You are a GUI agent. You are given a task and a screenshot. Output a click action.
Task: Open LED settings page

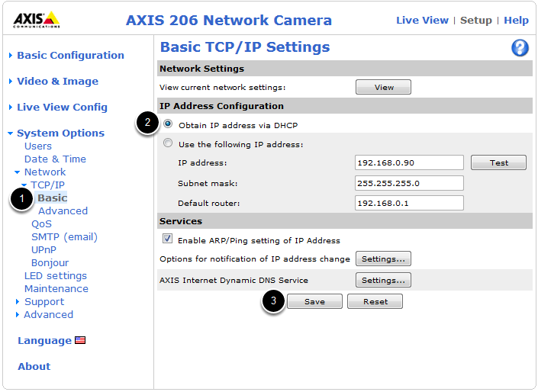[56, 276]
